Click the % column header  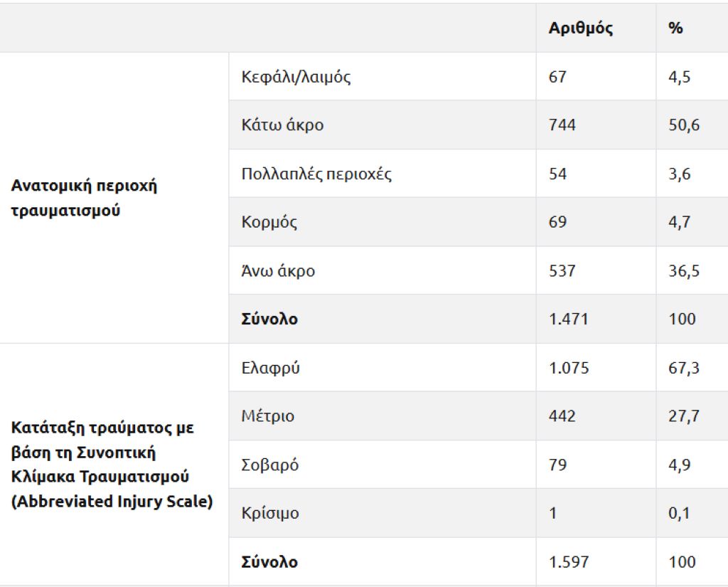tap(675, 28)
